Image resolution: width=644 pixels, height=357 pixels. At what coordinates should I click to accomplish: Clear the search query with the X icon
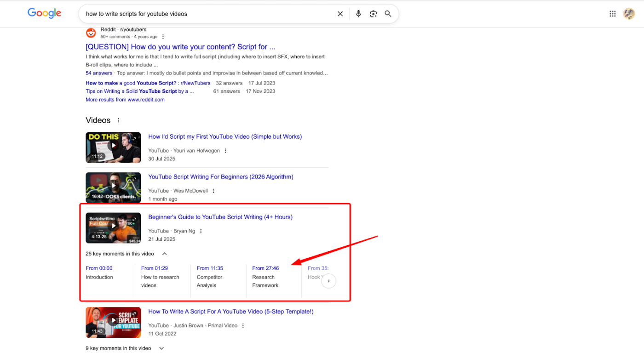340,14
